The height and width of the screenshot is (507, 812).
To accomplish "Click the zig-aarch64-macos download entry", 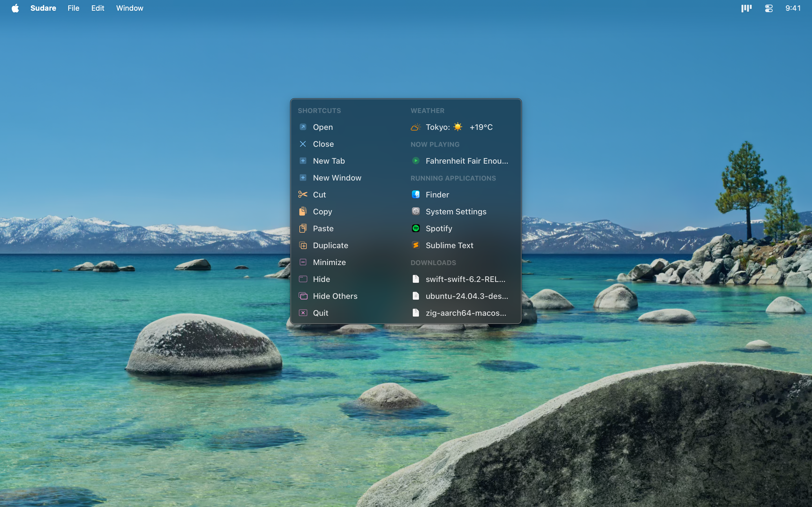I will 466,313.
